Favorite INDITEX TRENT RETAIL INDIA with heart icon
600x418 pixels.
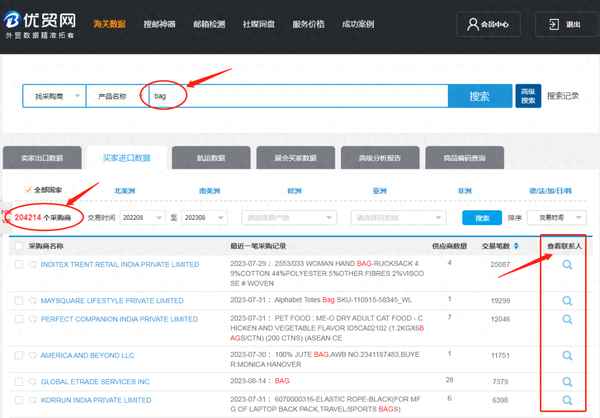click(33, 265)
